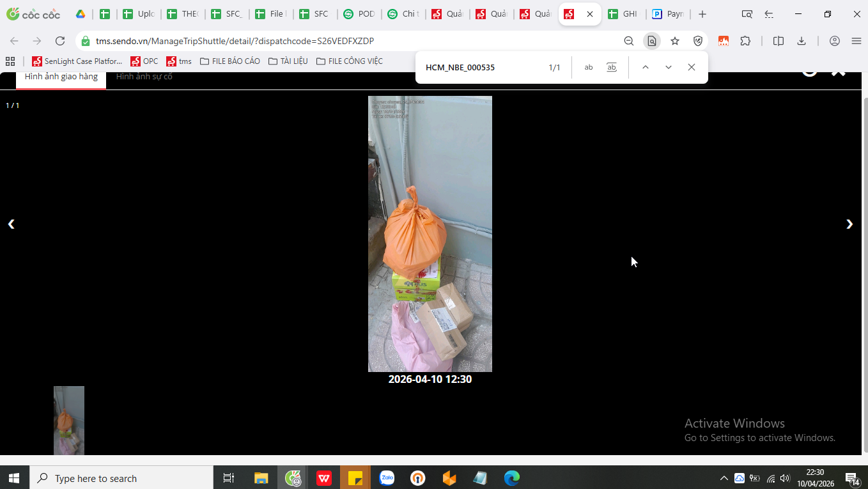Open the OPC bookmark
Image resolution: width=868 pixels, height=489 pixels.
click(x=144, y=61)
